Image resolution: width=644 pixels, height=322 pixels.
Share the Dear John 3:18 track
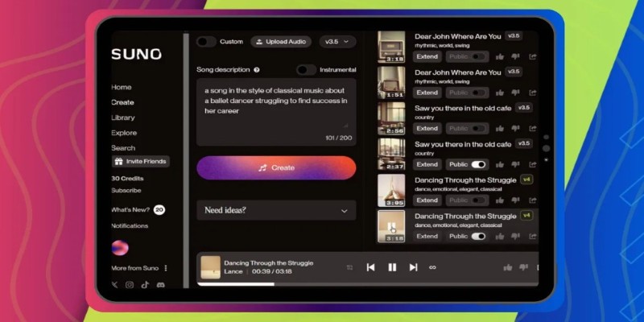click(533, 56)
